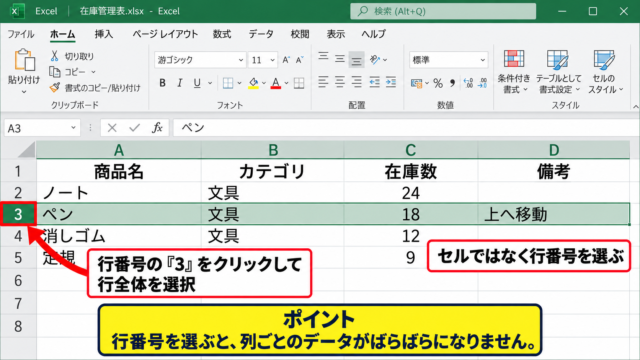Image resolution: width=640 pixels, height=360 pixels.
Task: Increase indent icon
Action: (x=391, y=83)
